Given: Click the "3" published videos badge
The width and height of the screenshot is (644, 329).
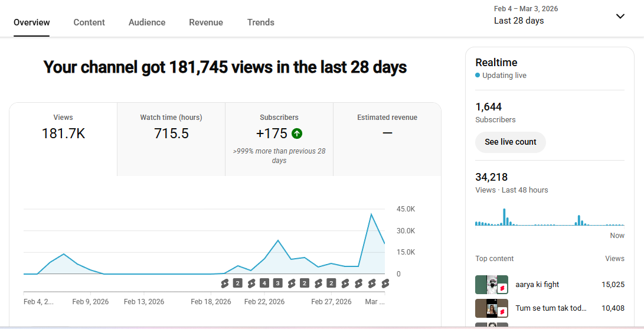Looking at the screenshot, I should point(277,284).
